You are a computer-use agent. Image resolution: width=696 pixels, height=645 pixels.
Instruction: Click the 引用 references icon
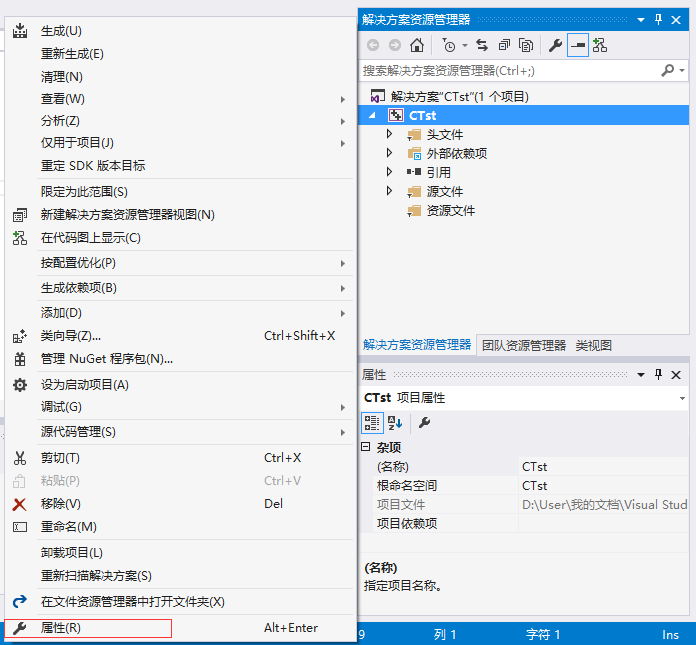[414, 172]
